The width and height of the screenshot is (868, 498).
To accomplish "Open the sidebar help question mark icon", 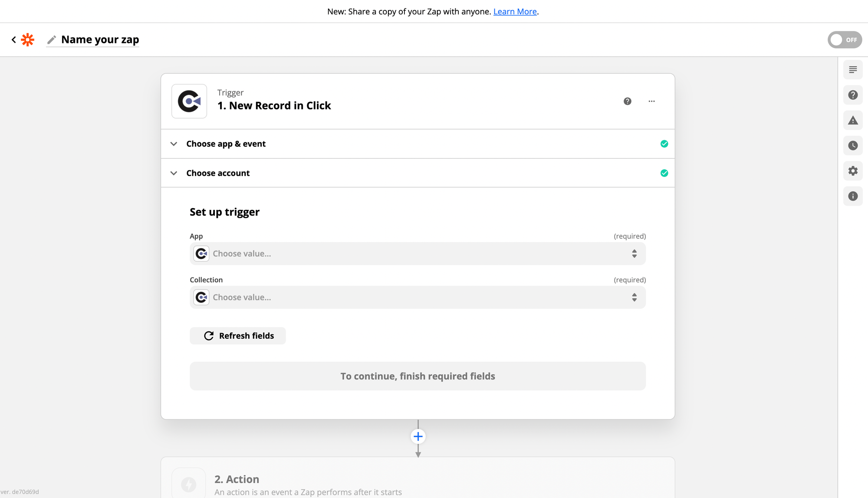I will tap(853, 95).
